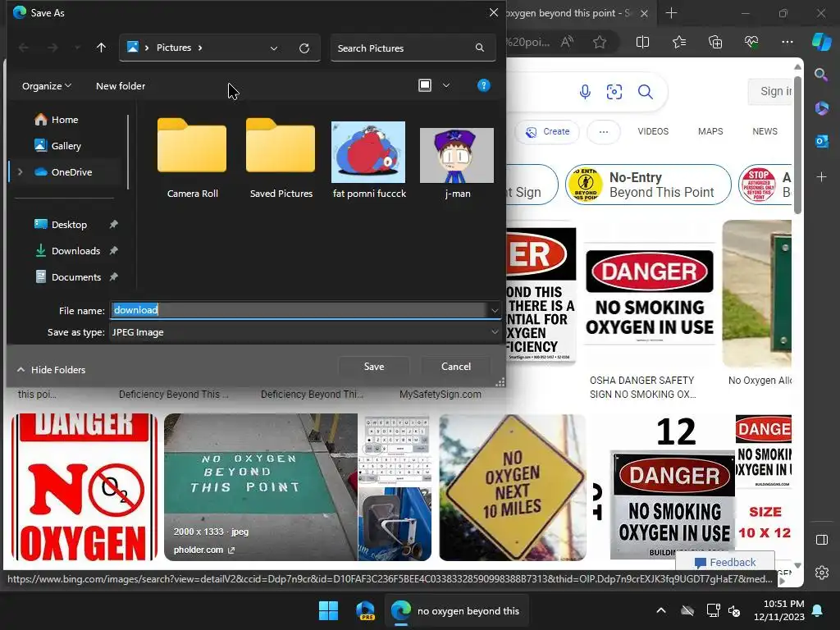This screenshot has width=840, height=630.
Task: Click the Bing voice search microphone
Action: pos(585,92)
